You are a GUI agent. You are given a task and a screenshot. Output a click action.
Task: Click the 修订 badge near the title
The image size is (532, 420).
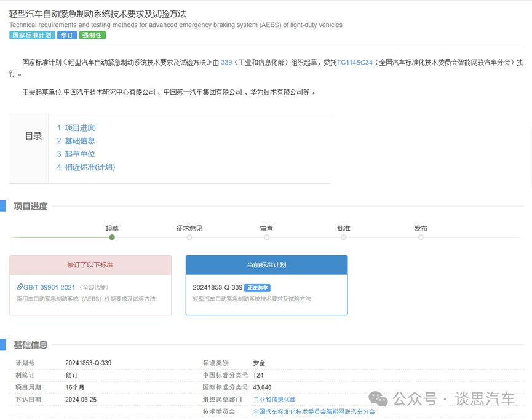point(67,35)
